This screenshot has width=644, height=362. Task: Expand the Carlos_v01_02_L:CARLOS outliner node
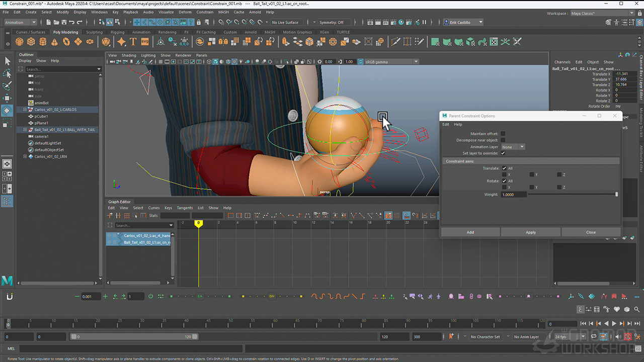25,110
